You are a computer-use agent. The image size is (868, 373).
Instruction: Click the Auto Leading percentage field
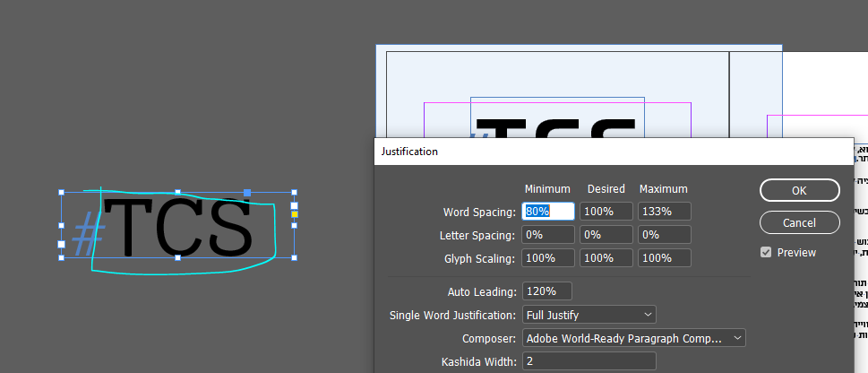546,291
